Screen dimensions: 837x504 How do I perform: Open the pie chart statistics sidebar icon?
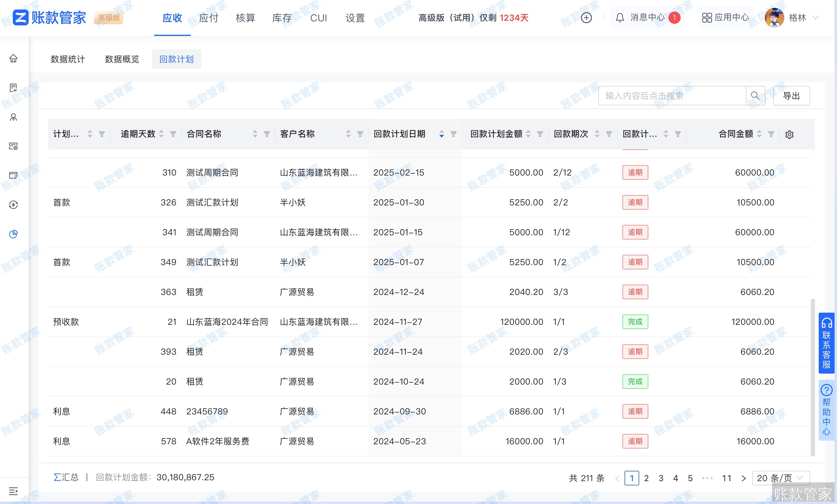tap(13, 234)
